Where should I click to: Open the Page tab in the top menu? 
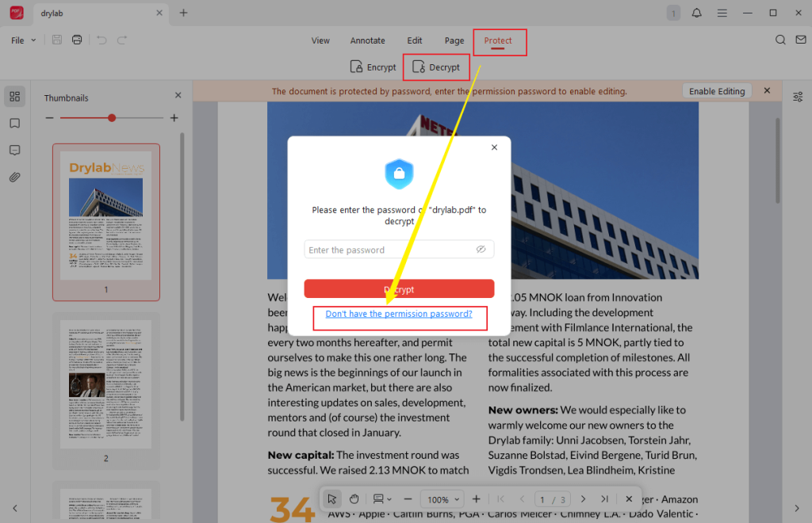pos(454,40)
